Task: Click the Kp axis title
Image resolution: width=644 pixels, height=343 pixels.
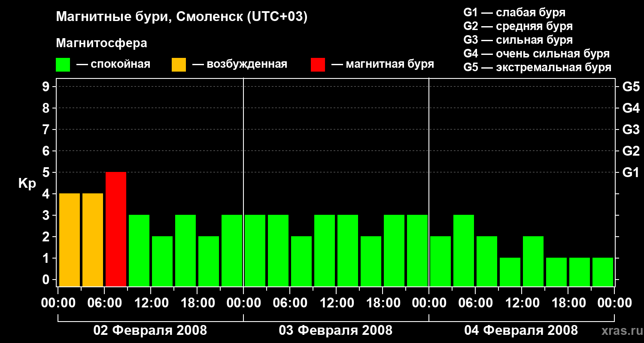Action: pyautogui.click(x=27, y=184)
